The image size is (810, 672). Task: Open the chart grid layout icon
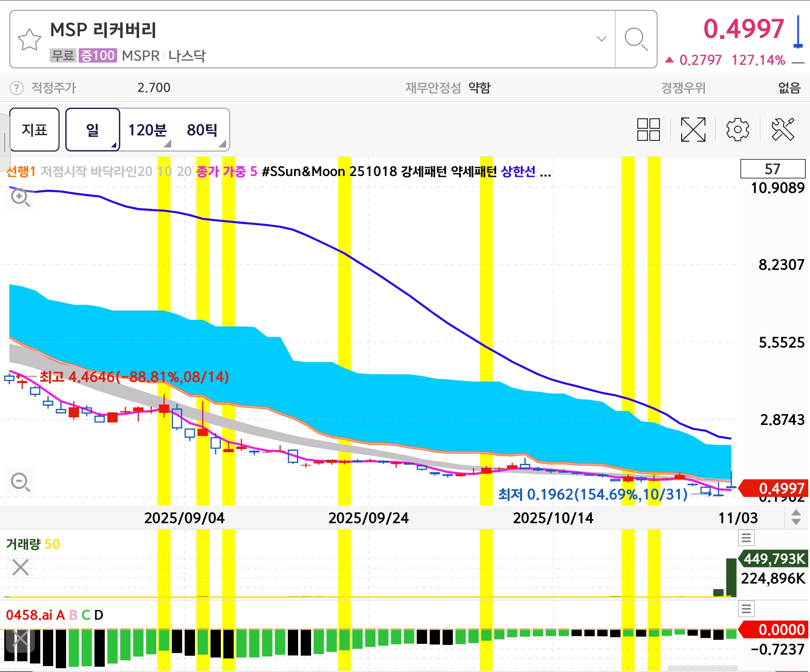pyautogui.click(x=648, y=130)
